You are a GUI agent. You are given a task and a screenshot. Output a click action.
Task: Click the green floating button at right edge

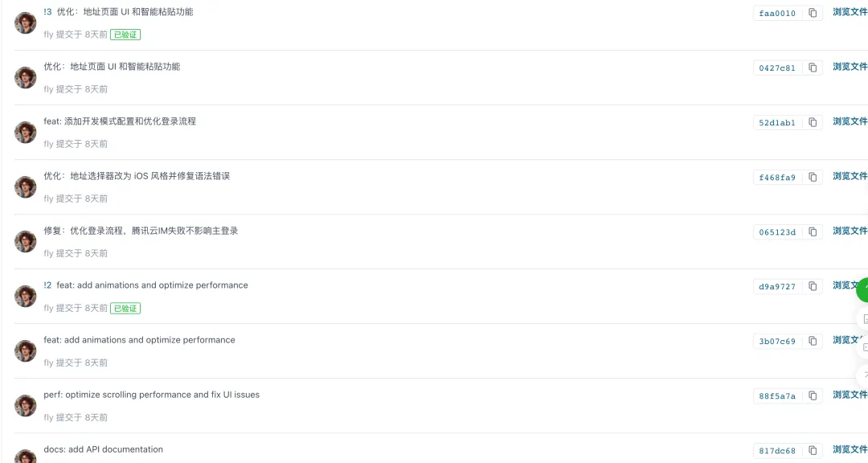pos(863,289)
